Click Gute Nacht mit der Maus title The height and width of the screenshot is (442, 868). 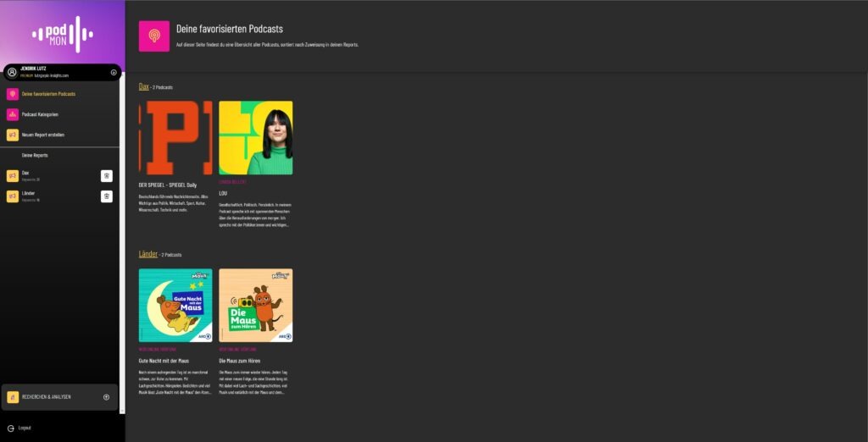click(x=164, y=361)
